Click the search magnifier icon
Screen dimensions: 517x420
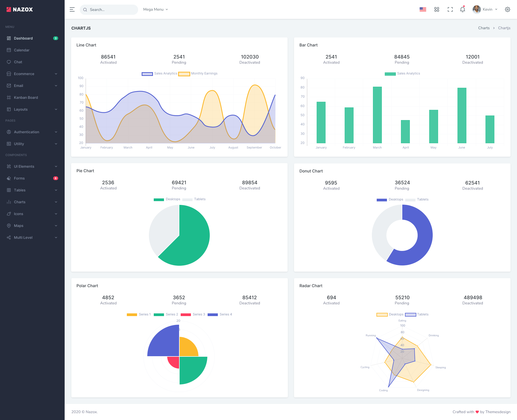coord(85,10)
